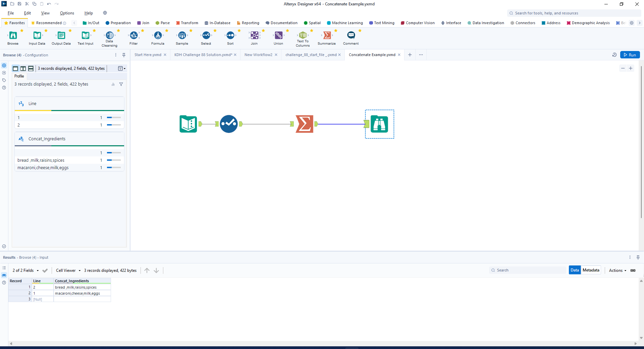Toggle the favorite star on Summarize tool
The height and width of the screenshot is (349, 644).
pos(336,31)
